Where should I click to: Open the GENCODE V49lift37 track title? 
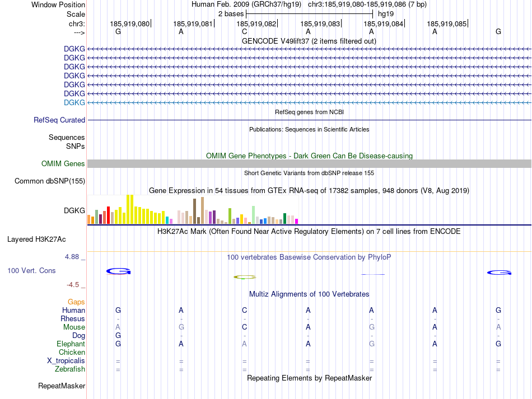coord(309,41)
